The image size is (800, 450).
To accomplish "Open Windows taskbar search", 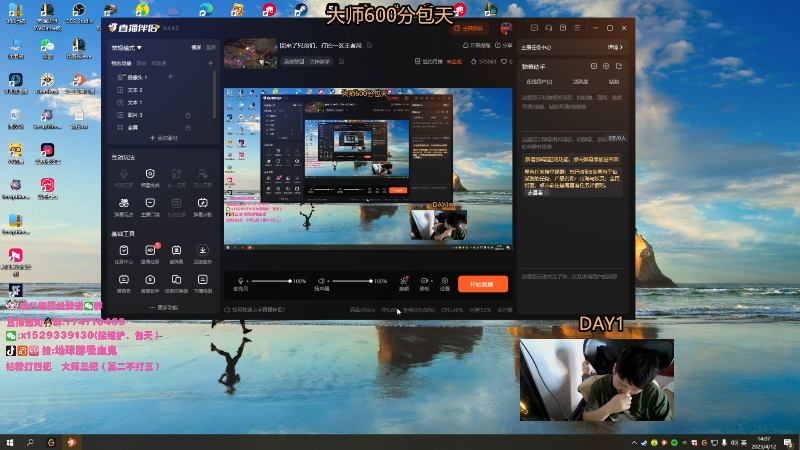I will [x=30, y=442].
